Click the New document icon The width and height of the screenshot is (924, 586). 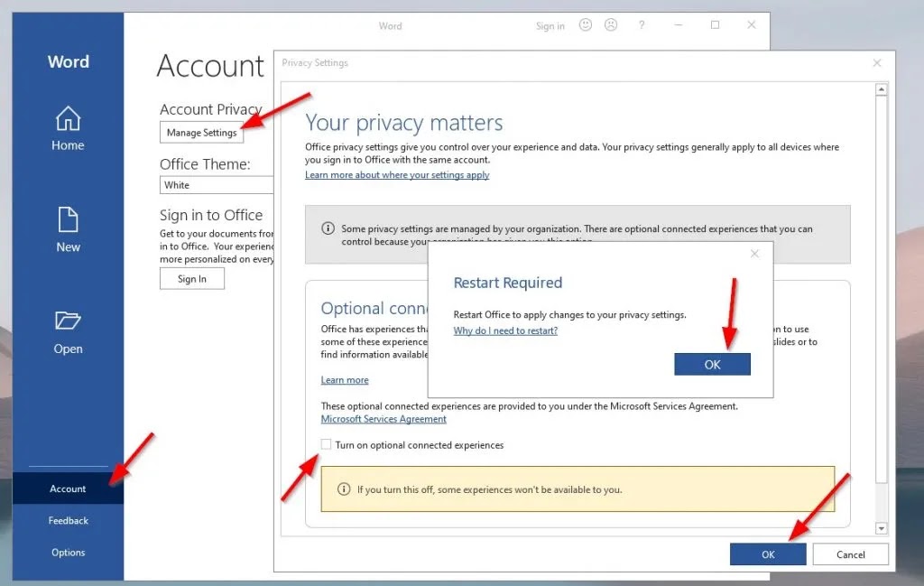68,219
